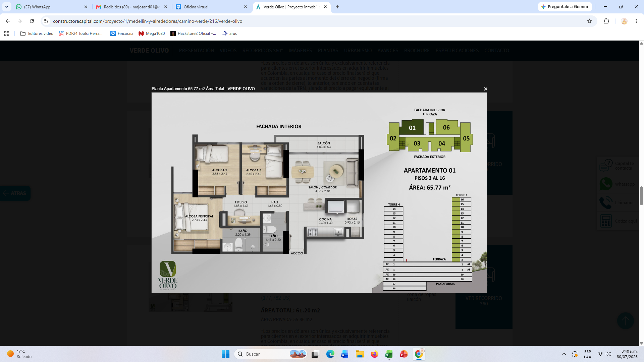Bookmark this page with the star
The width and height of the screenshot is (644, 362).
[x=589, y=21]
